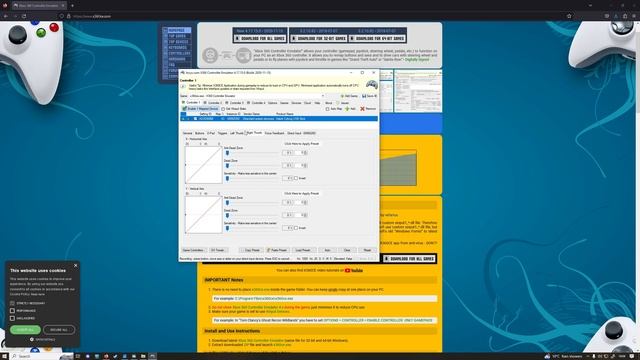Click the green plus Add device button

click(350, 109)
